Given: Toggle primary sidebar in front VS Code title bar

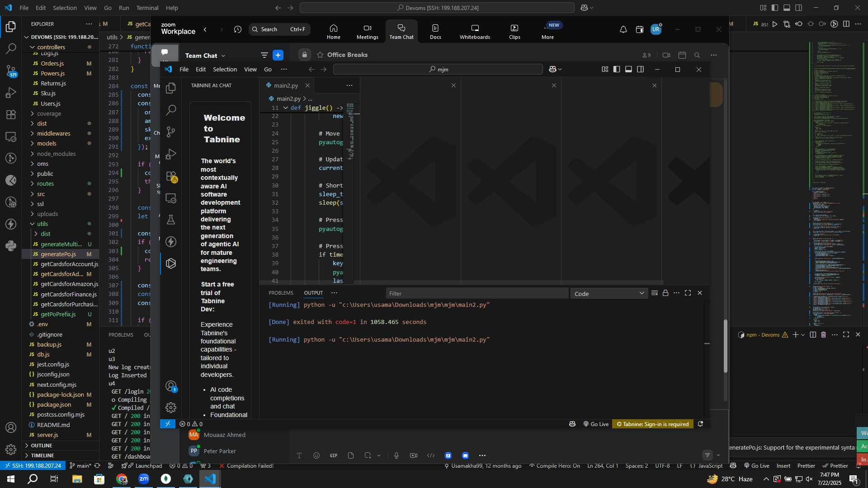Looking at the screenshot, I should pos(617,69).
